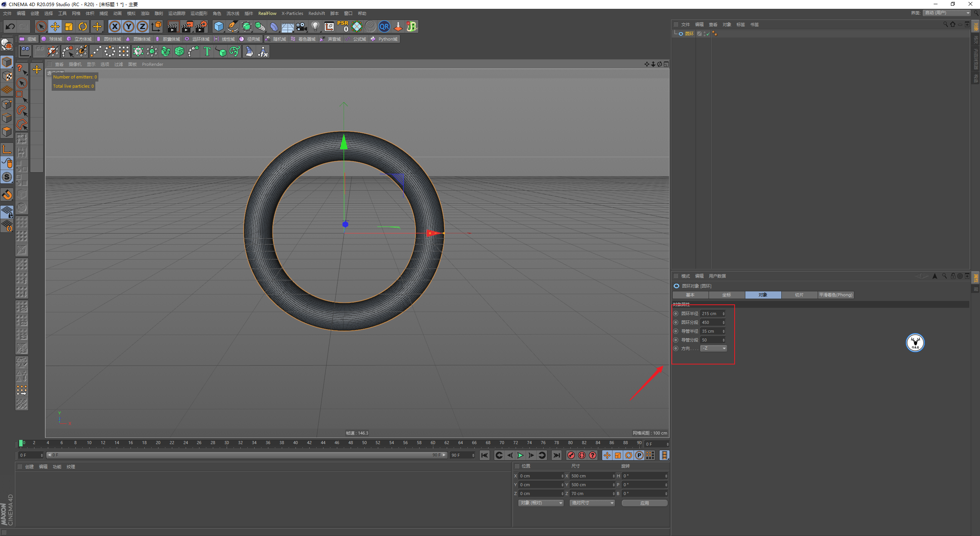Add a Cube primitive object

click(219, 26)
